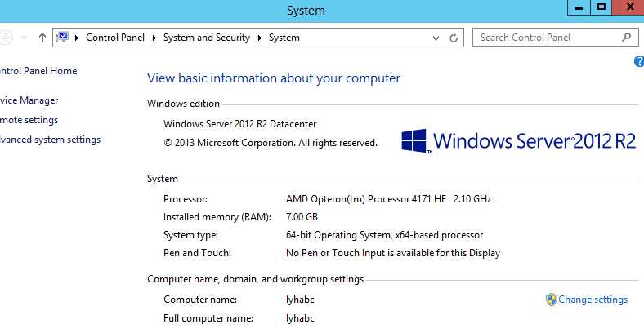Refresh the System page
644x333 pixels.
[x=454, y=38]
